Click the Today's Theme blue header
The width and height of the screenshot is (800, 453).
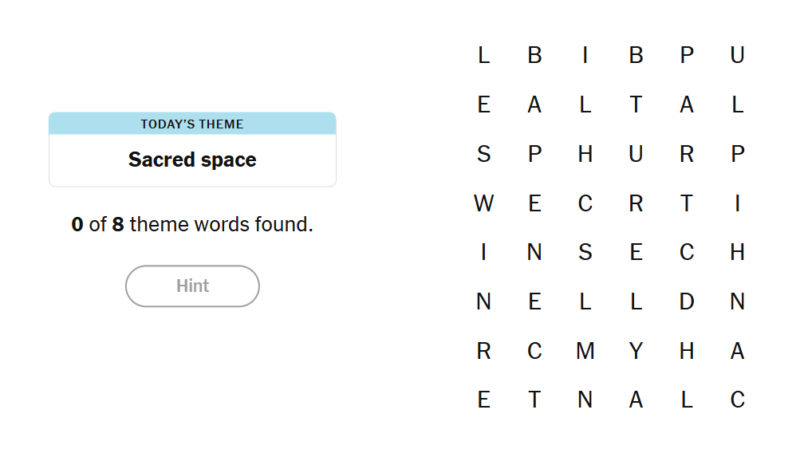[x=192, y=123]
